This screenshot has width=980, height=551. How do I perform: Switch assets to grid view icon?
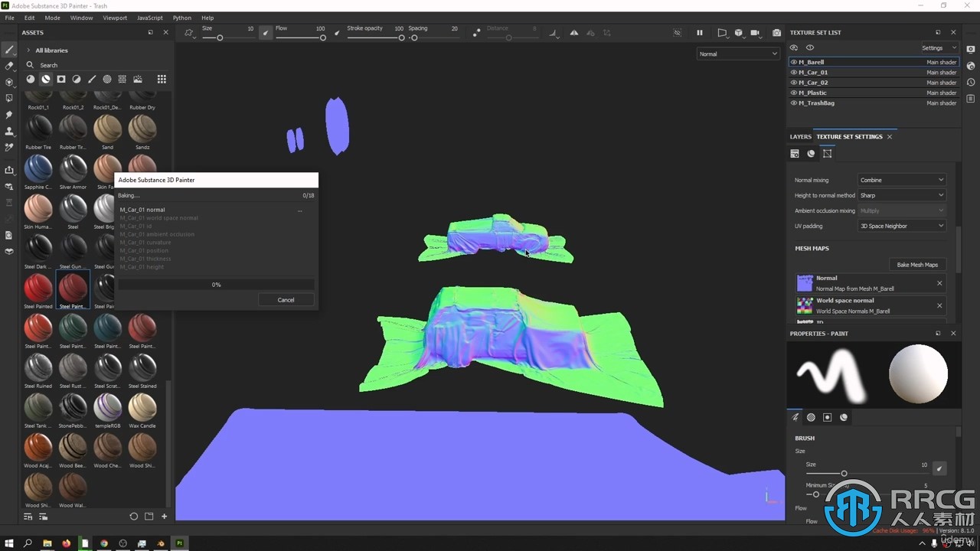pyautogui.click(x=162, y=79)
